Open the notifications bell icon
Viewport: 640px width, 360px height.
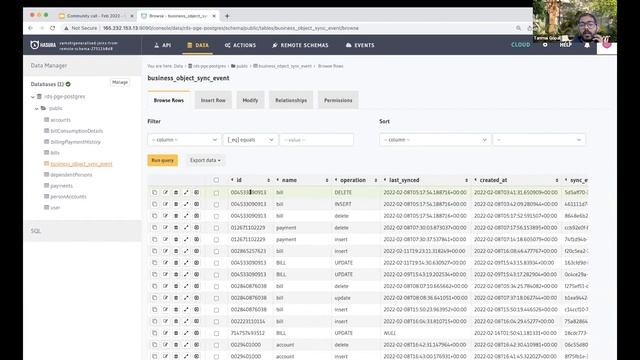pyautogui.click(x=587, y=45)
